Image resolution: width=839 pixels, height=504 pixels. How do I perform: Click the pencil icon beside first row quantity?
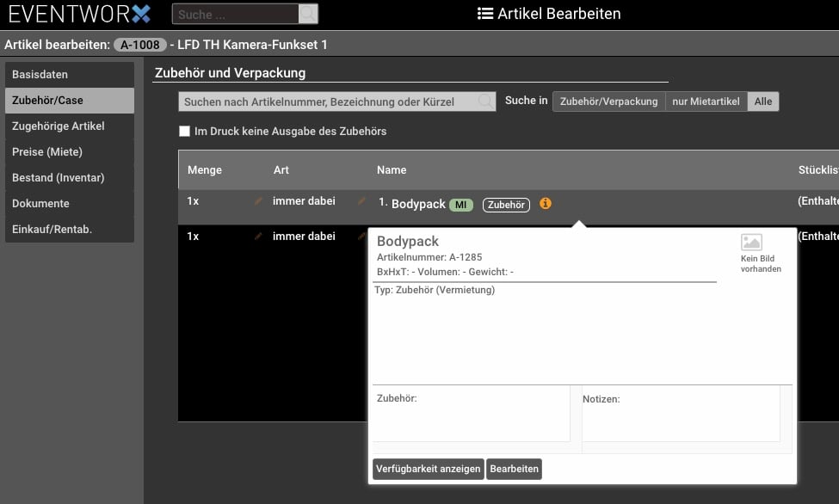[258, 201]
